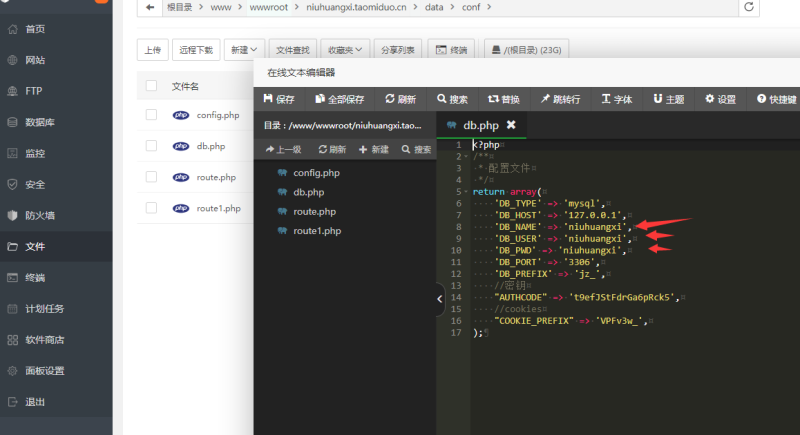Click 全部保存 in editor toolbar
The height and width of the screenshot is (435, 800).
[x=339, y=99]
